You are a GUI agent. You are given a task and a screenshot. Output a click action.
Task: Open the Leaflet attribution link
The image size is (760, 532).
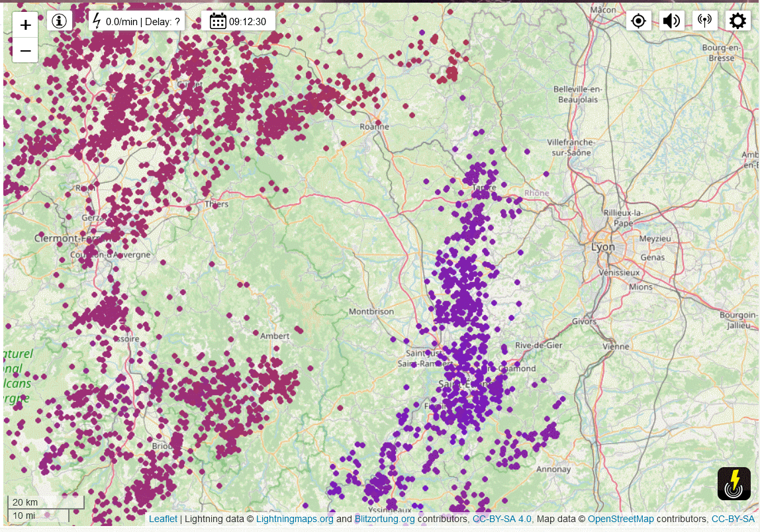[x=163, y=519]
